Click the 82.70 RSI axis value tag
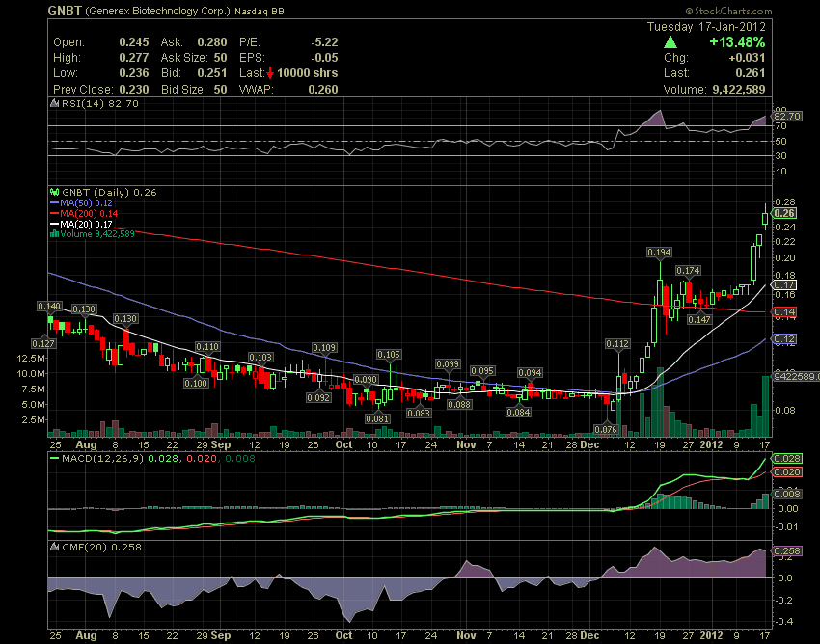Viewport: 820px width, 644px height. [x=787, y=116]
